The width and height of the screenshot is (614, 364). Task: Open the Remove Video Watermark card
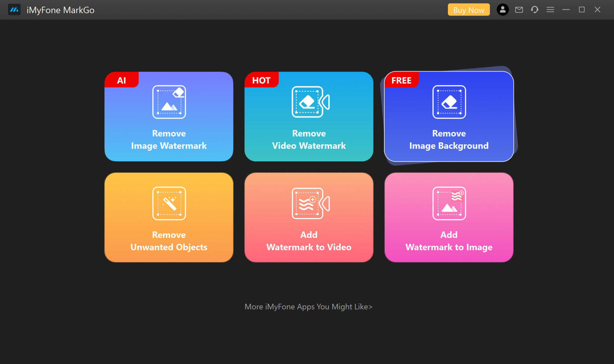[309, 116]
